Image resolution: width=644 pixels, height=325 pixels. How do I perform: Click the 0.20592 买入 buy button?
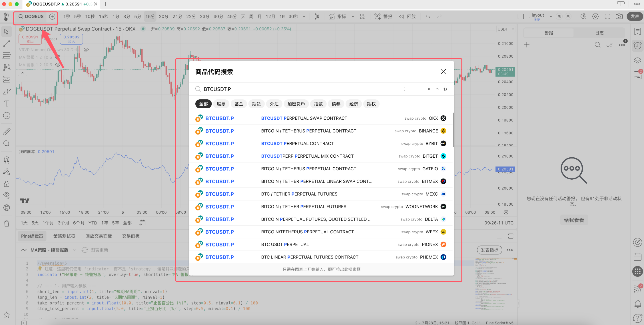pos(71,39)
